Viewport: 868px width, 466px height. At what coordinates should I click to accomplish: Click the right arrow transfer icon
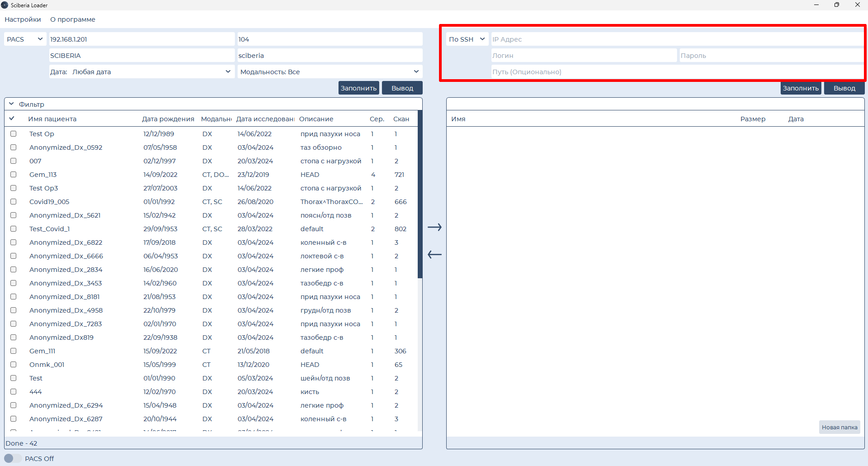point(434,227)
